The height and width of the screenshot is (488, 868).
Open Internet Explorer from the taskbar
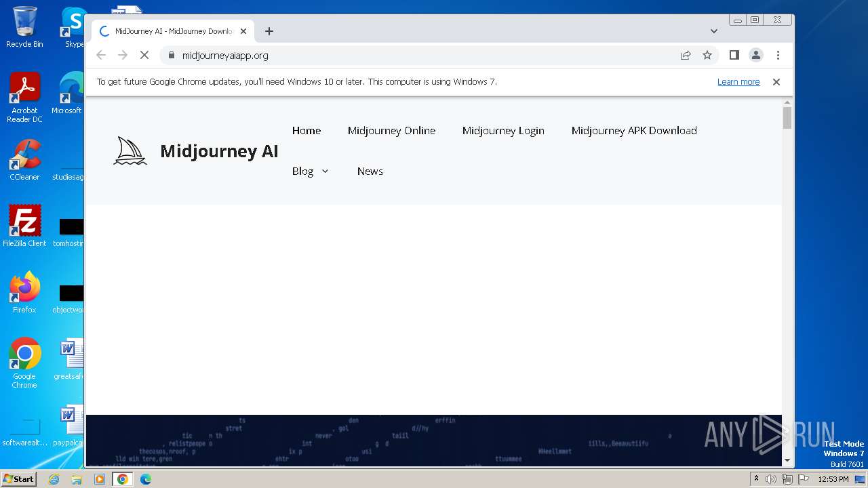pos(54,479)
